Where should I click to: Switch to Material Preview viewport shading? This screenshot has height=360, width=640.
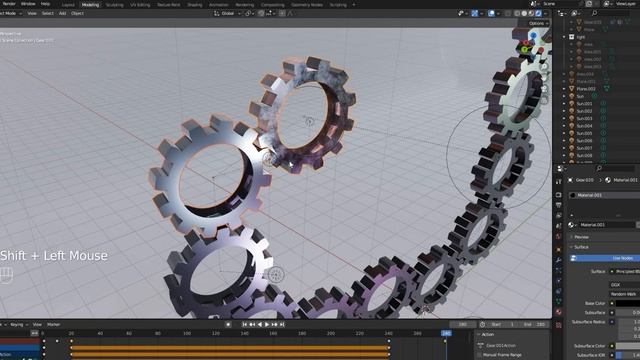pos(531,13)
